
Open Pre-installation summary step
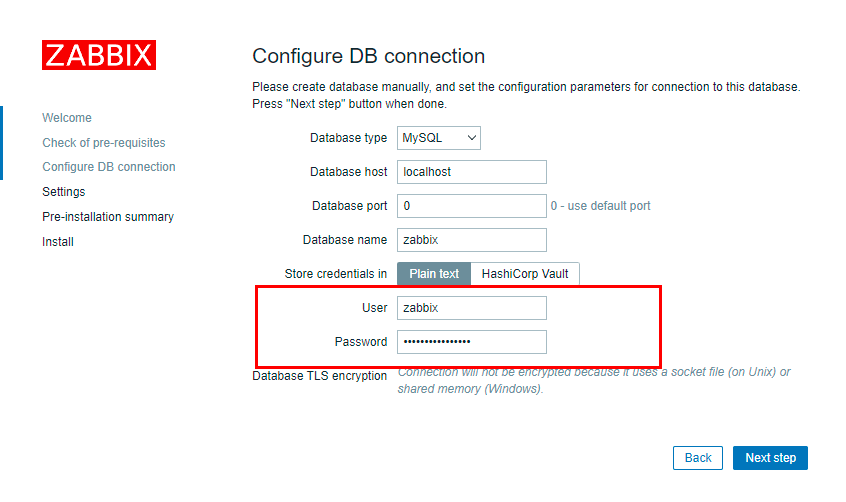point(108,216)
